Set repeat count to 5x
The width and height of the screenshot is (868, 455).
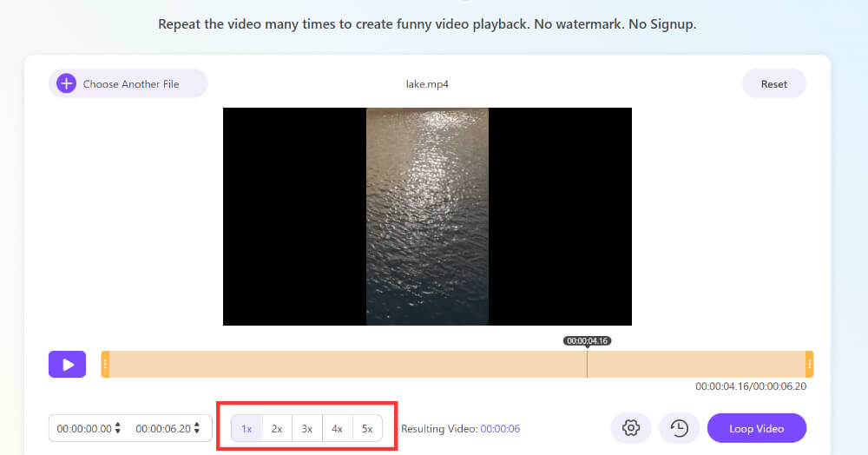tap(367, 428)
